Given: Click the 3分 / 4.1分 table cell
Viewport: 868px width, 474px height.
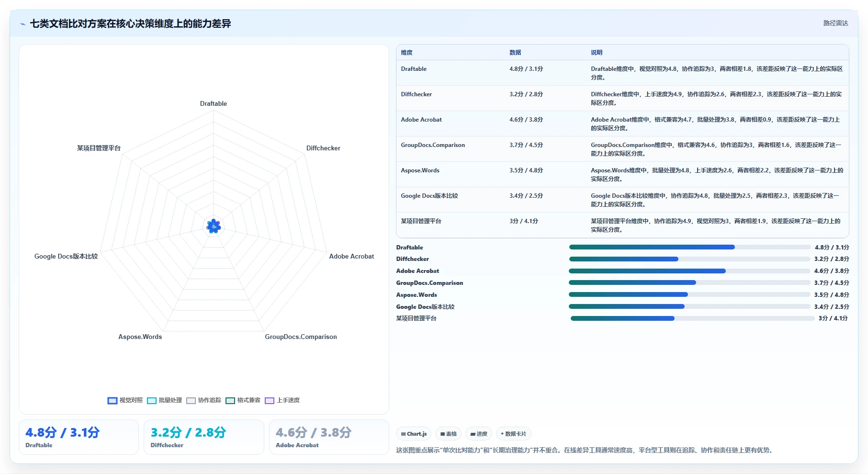Looking at the screenshot, I should [524, 221].
